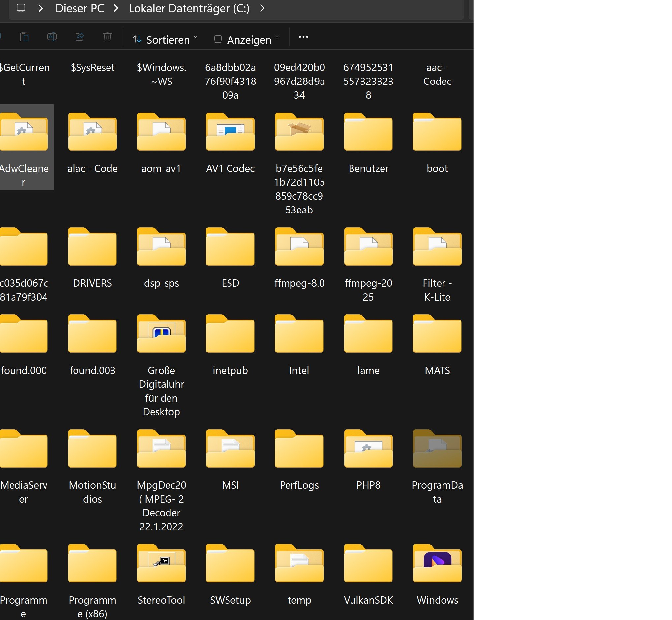Select the AV1 Codec folder
This screenshot has height=620, width=672.
[x=230, y=143]
